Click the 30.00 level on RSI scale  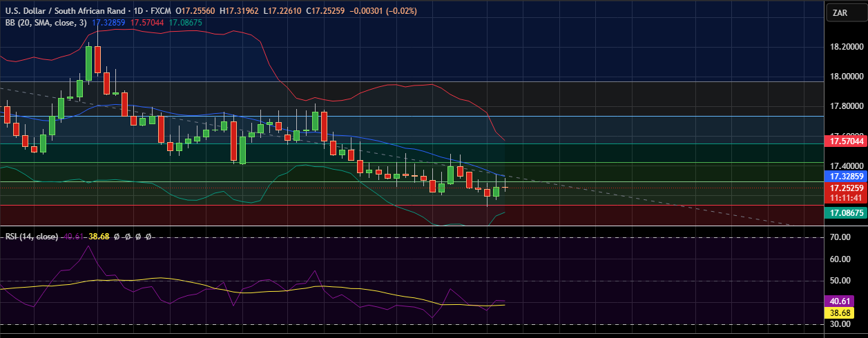coord(839,324)
